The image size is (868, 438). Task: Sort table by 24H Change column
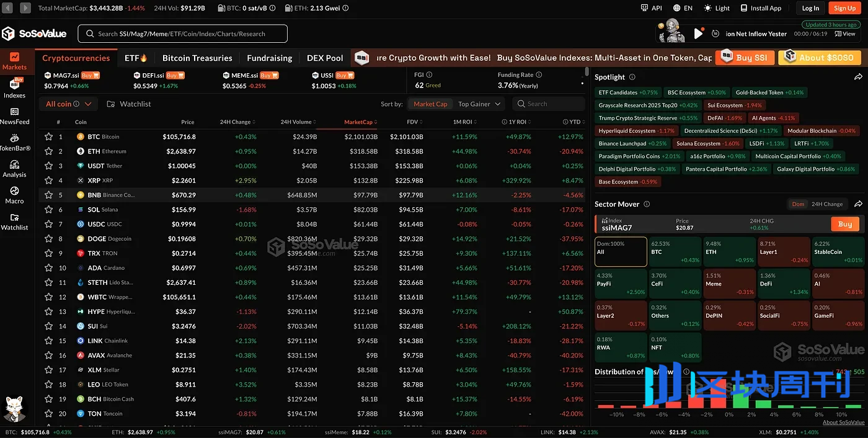click(x=237, y=122)
